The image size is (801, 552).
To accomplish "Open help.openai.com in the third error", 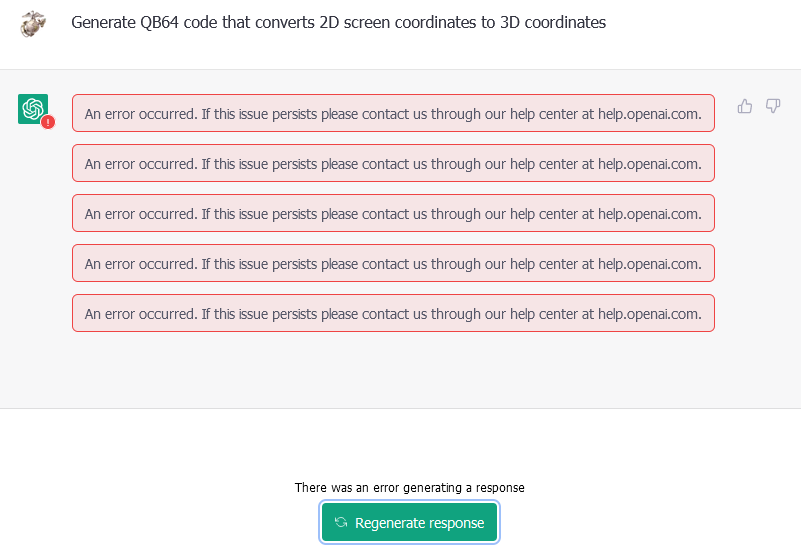I will tap(649, 214).
